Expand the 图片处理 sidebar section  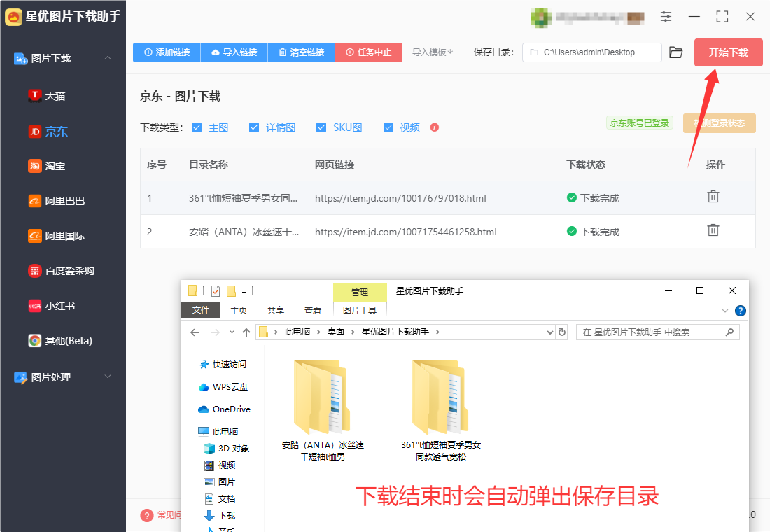(x=108, y=377)
